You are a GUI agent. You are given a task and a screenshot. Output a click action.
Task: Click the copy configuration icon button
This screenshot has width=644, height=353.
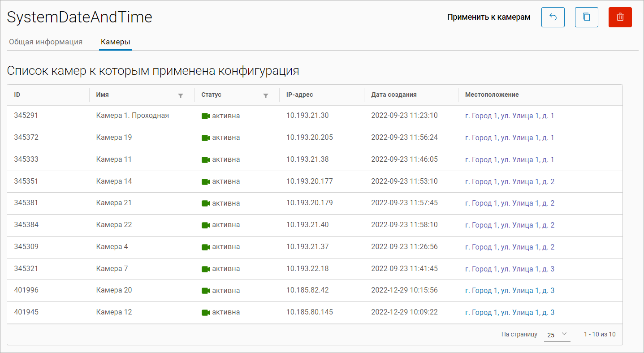(x=586, y=17)
